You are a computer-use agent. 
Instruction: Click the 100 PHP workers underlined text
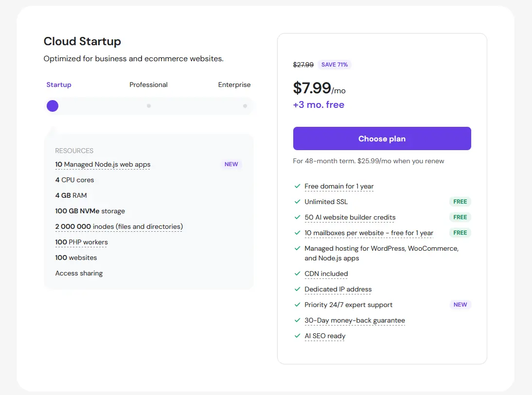[81, 242]
